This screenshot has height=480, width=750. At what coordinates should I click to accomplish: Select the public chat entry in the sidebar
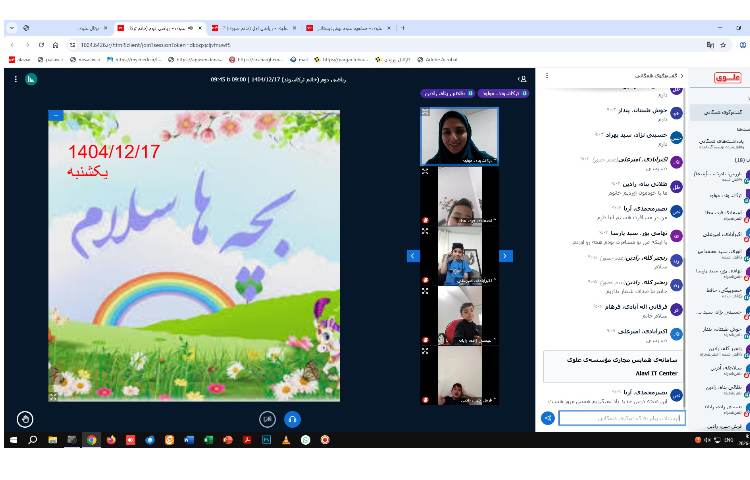pyautogui.click(x=722, y=111)
